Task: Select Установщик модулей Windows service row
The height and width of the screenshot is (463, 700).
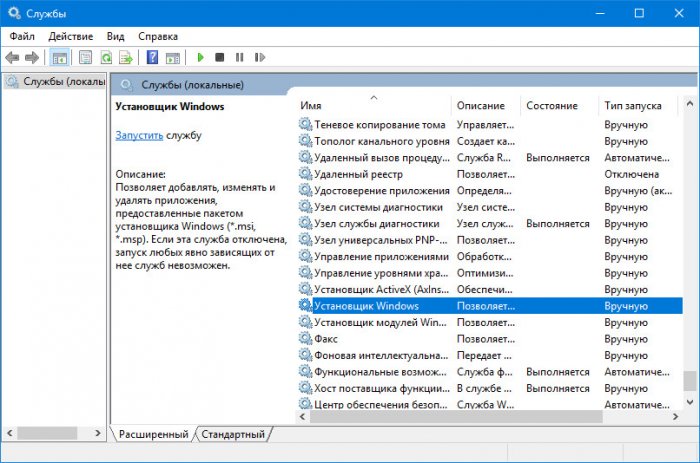Action: point(490,322)
